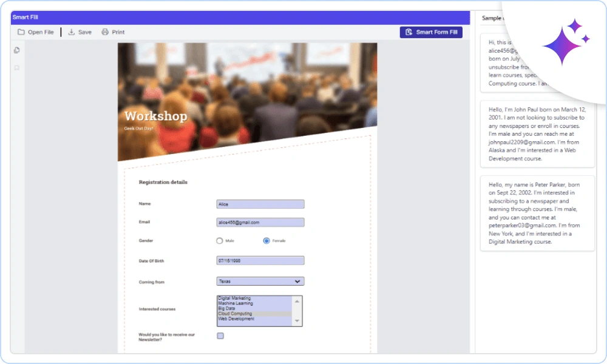This screenshot has width=607, height=364.
Task: Click the Smart Form Fill button
Action: 431,32
